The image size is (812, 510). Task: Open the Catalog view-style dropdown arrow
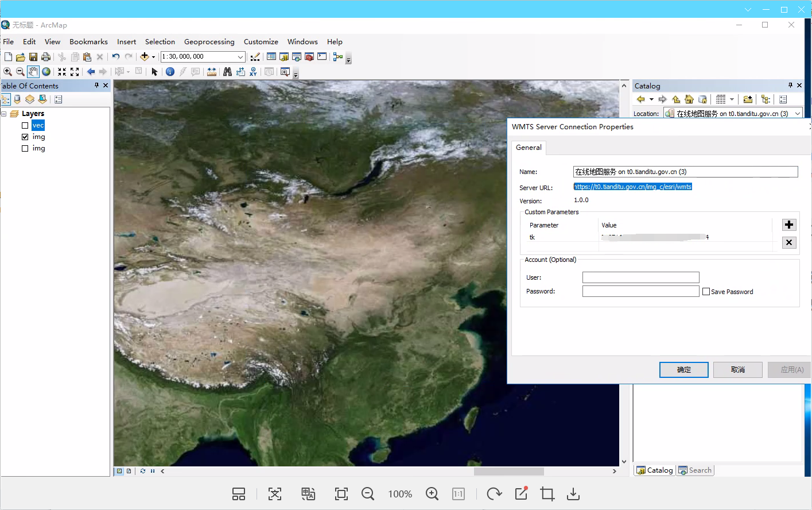point(732,99)
